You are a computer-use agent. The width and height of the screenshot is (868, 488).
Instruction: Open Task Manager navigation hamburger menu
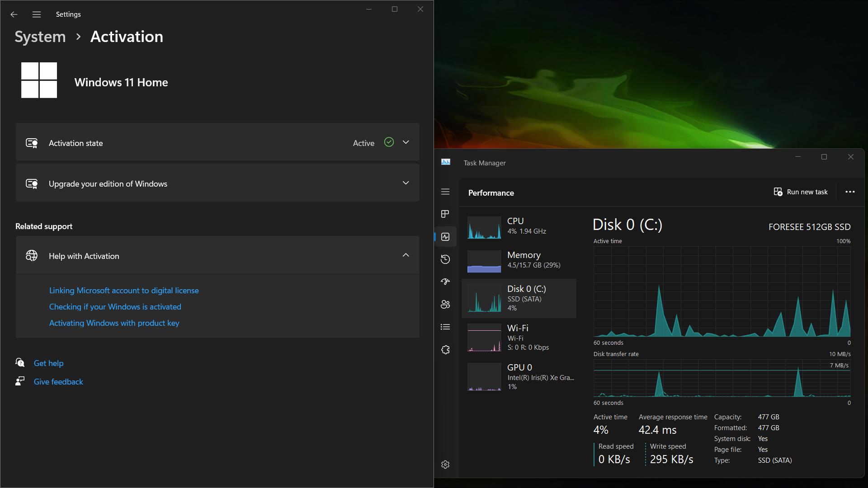click(x=445, y=192)
